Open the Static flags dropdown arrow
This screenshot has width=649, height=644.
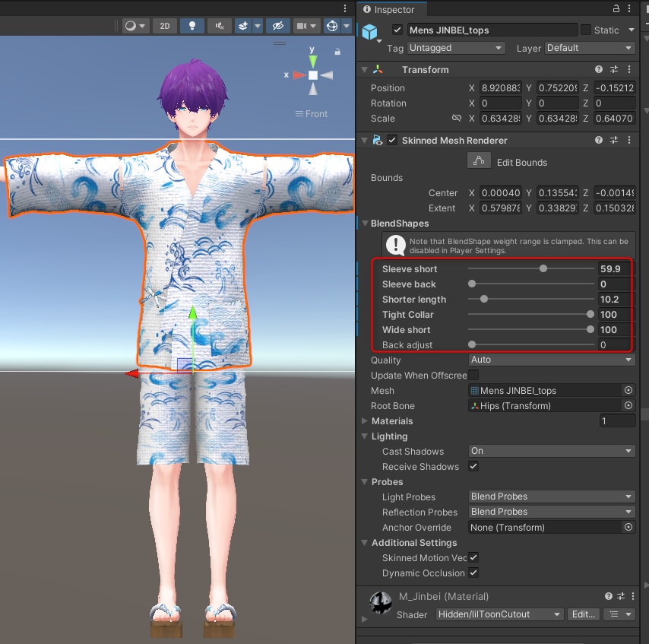tap(632, 30)
